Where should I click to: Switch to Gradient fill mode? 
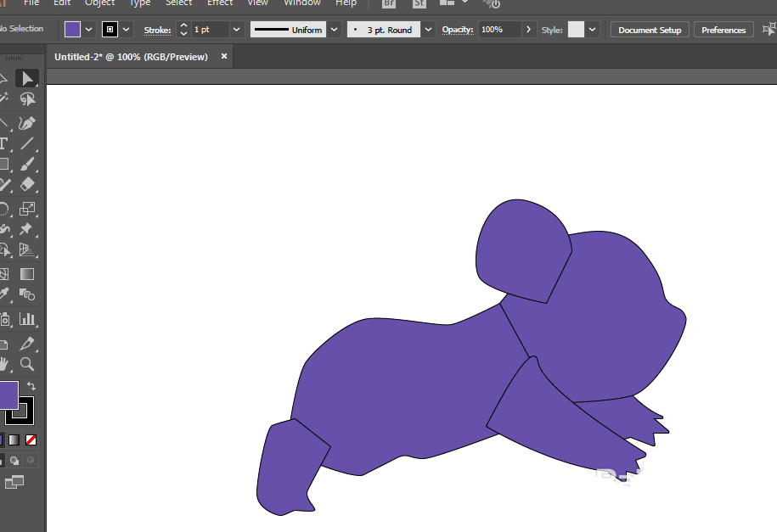(14, 440)
